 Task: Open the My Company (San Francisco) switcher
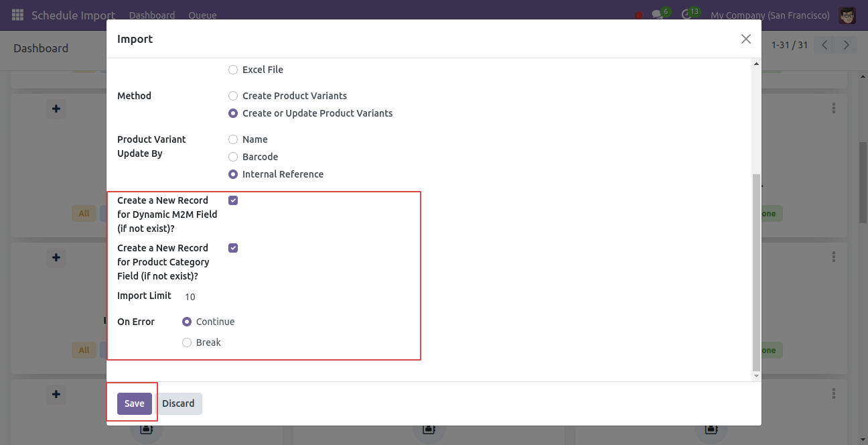(x=770, y=15)
